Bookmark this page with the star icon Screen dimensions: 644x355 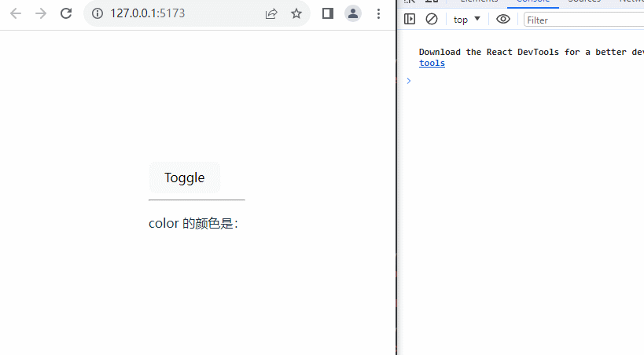click(x=296, y=13)
